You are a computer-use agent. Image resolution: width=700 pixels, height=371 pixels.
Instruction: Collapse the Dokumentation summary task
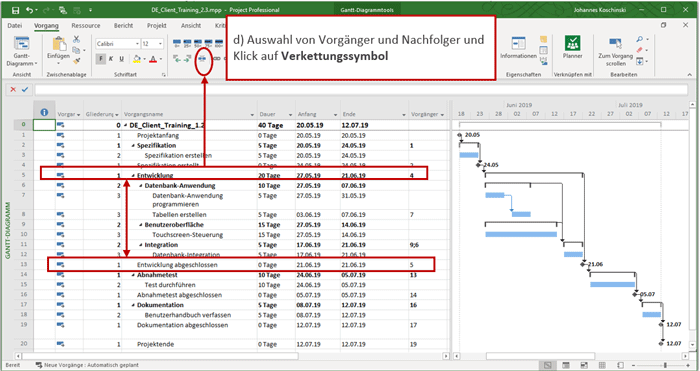click(x=133, y=305)
